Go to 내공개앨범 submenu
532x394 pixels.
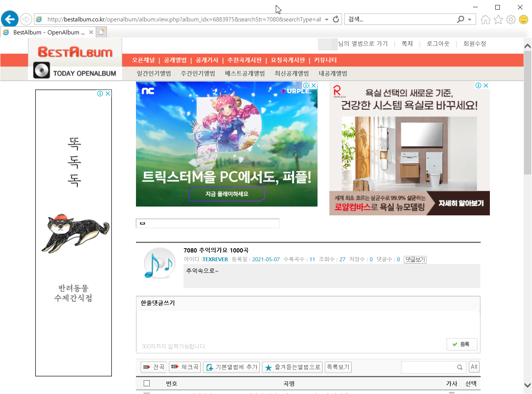(x=333, y=73)
